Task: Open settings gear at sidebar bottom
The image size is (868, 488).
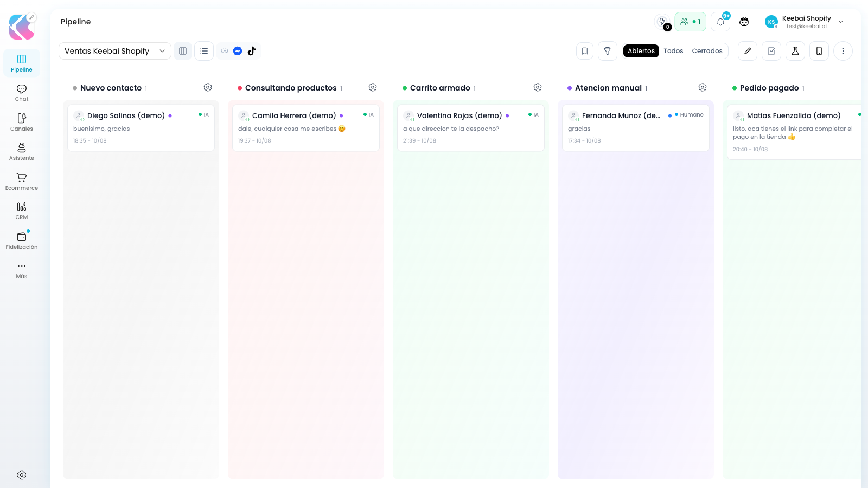Action: [x=22, y=475]
